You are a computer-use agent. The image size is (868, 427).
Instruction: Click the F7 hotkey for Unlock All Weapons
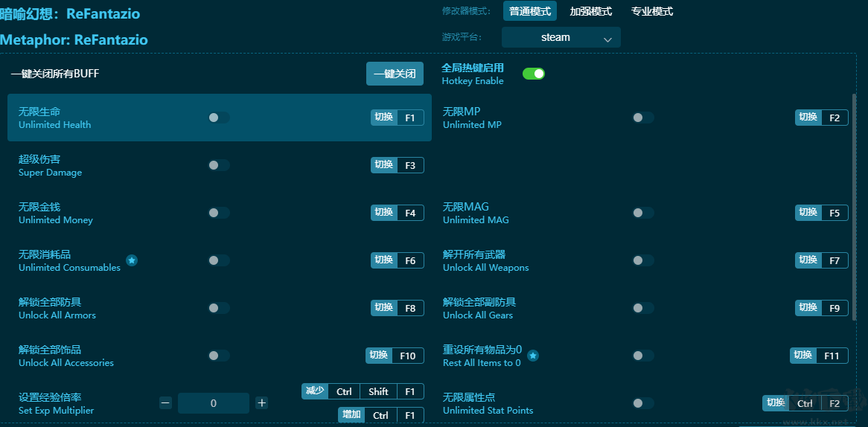click(822, 260)
